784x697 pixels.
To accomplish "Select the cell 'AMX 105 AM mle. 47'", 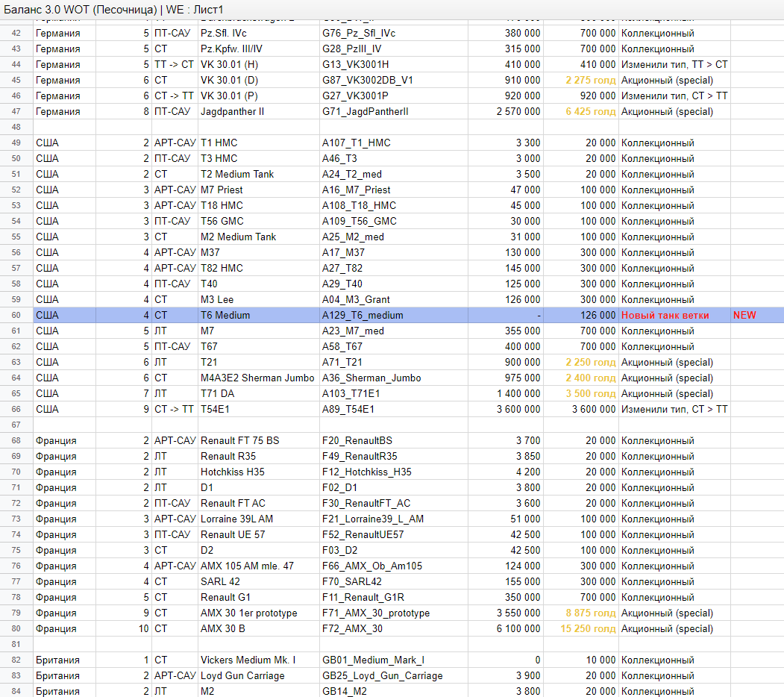I will (x=259, y=566).
